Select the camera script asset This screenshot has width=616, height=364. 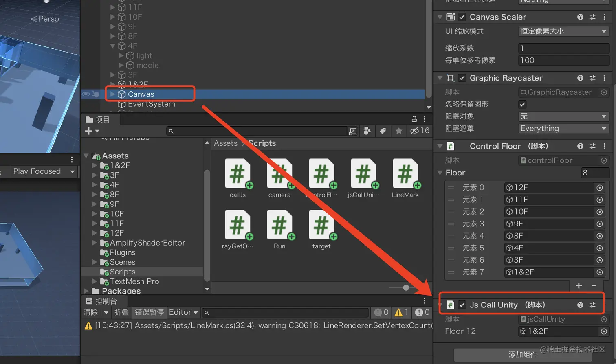279,178
